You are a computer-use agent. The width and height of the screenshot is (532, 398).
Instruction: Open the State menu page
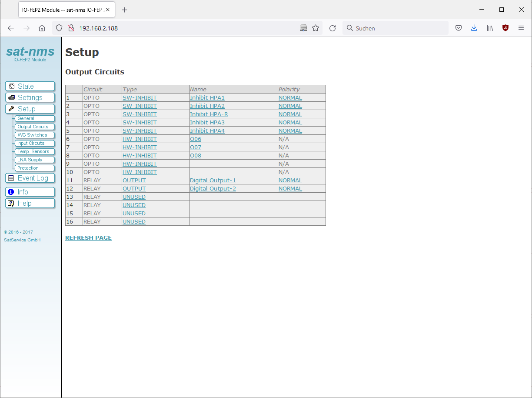(30, 86)
